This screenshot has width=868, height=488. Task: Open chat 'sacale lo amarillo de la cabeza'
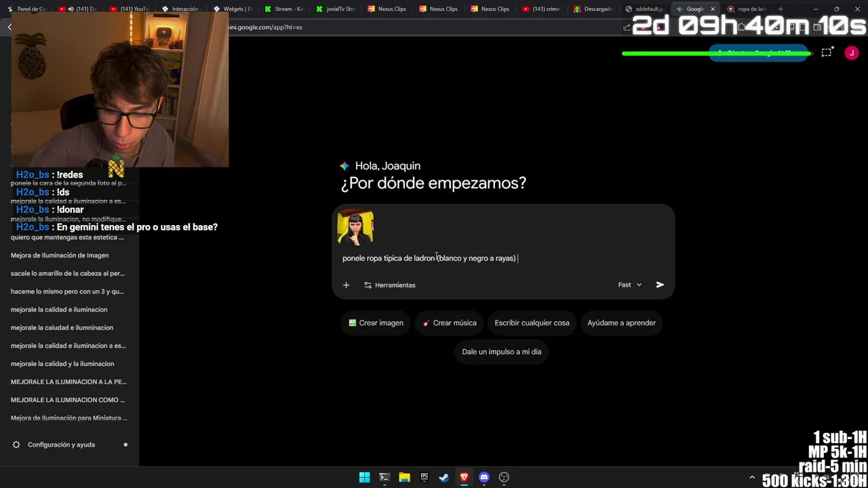(68, 273)
